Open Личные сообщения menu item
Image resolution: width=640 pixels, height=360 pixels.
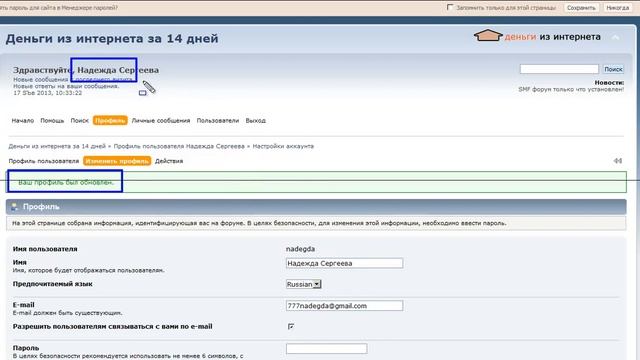point(161,120)
